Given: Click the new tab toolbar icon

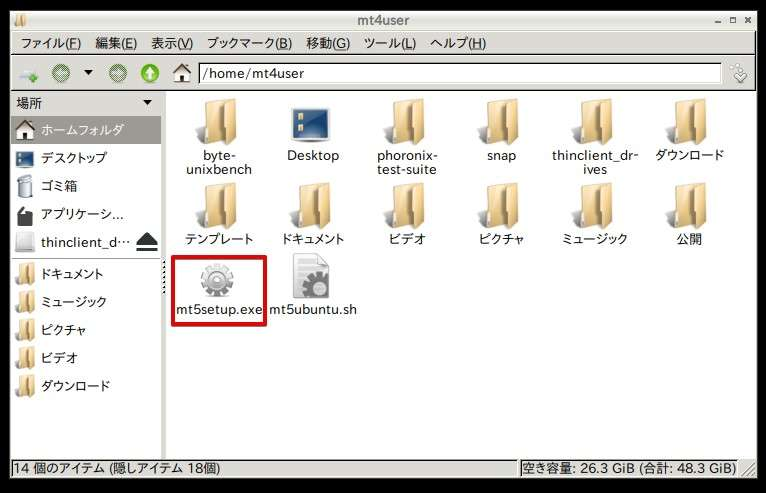Looking at the screenshot, I should tap(28, 74).
